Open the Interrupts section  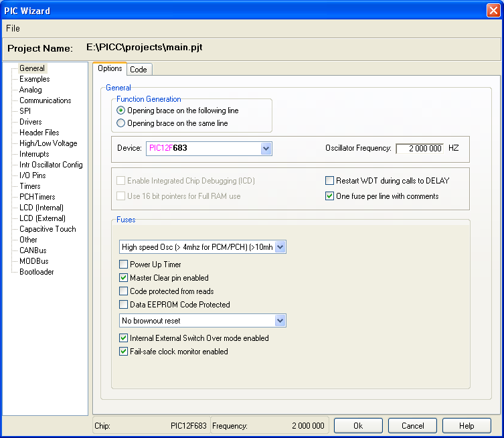(34, 154)
